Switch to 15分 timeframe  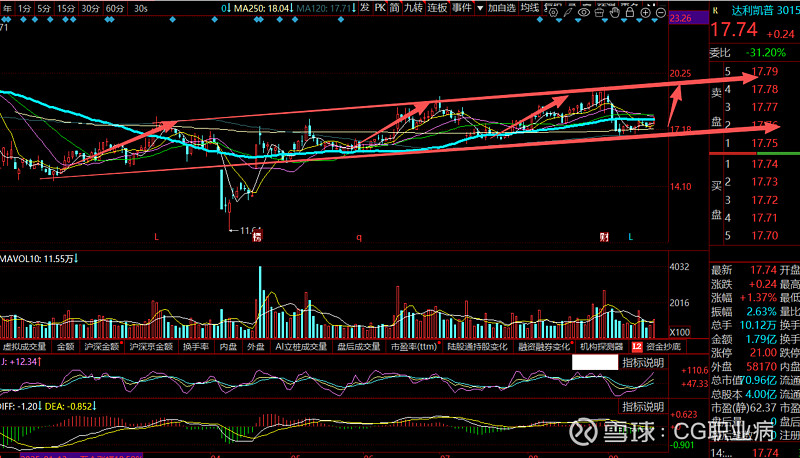[x=66, y=8]
